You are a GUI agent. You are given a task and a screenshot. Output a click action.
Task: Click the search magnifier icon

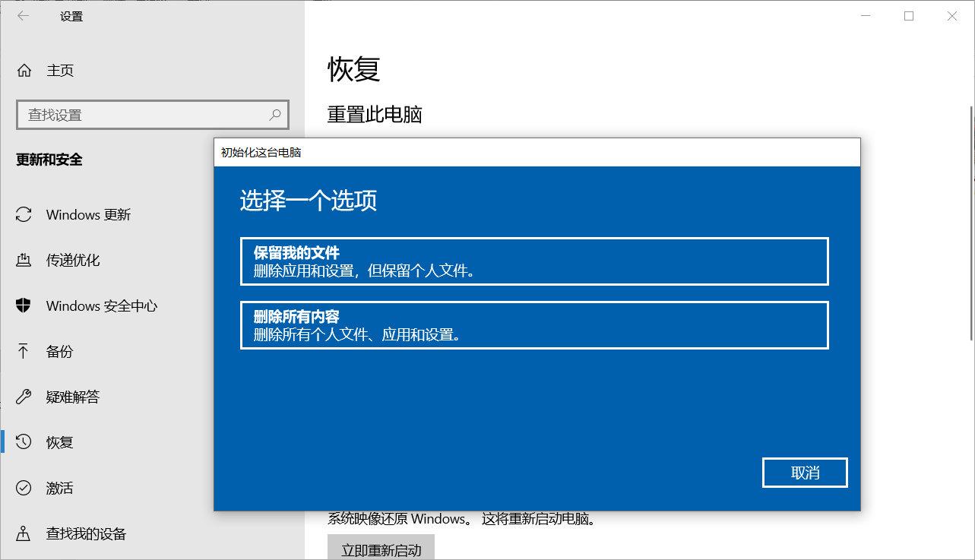tap(275, 115)
